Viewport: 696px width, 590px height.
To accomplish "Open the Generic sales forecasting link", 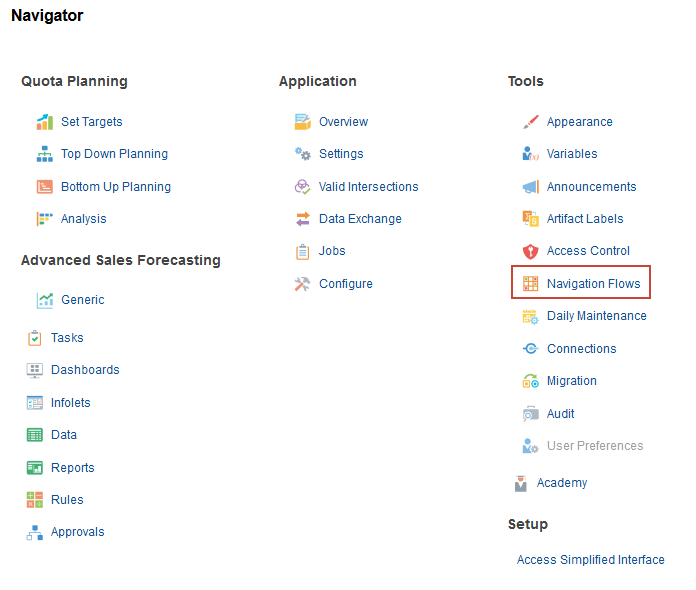I will [82, 300].
